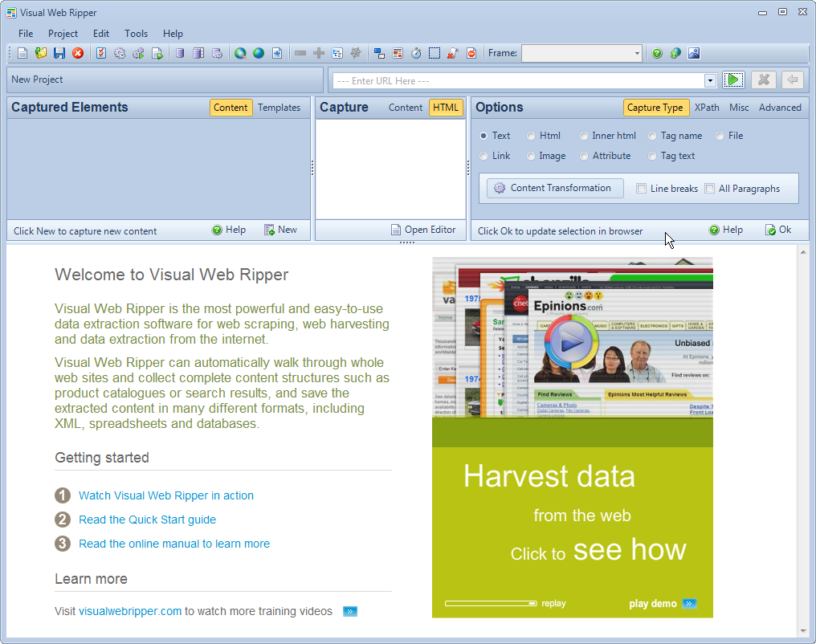The height and width of the screenshot is (644, 816).
Task: Select the Html capture type radio button
Action: [x=531, y=136]
